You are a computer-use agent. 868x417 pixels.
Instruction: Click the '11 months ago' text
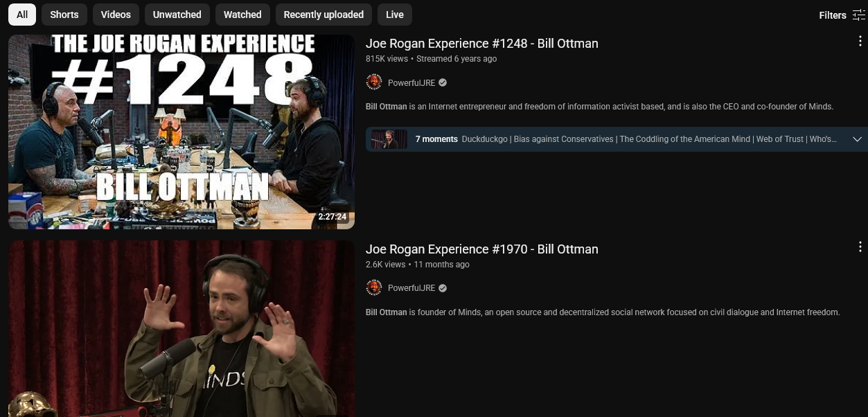[442, 265]
